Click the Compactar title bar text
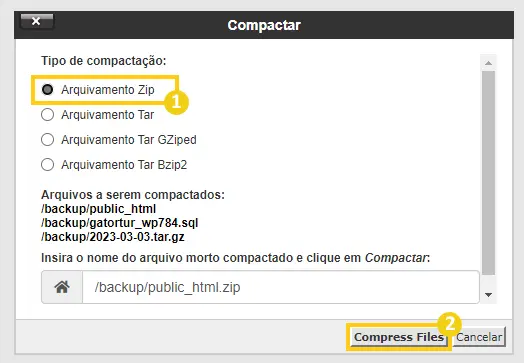The width and height of the screenshot is (524, 363). [264, 25]
